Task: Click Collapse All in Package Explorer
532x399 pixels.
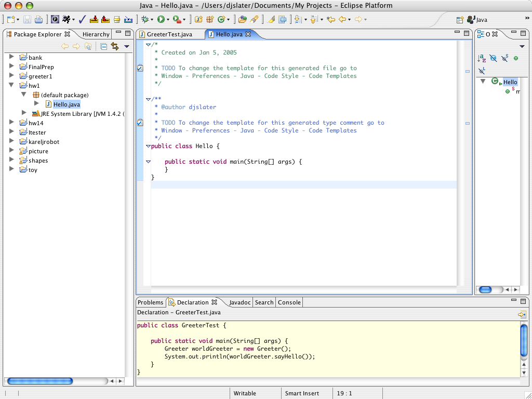Action: [104, 46]
